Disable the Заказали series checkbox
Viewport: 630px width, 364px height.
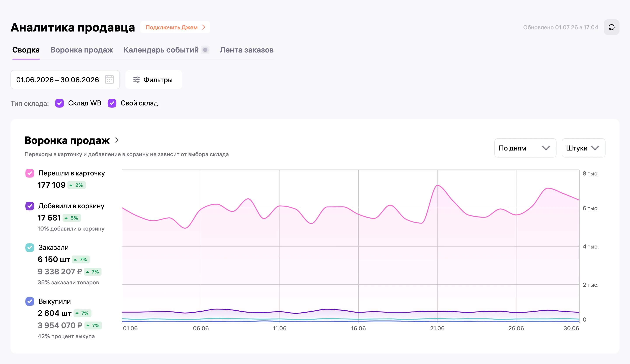[x=30, y=247]
